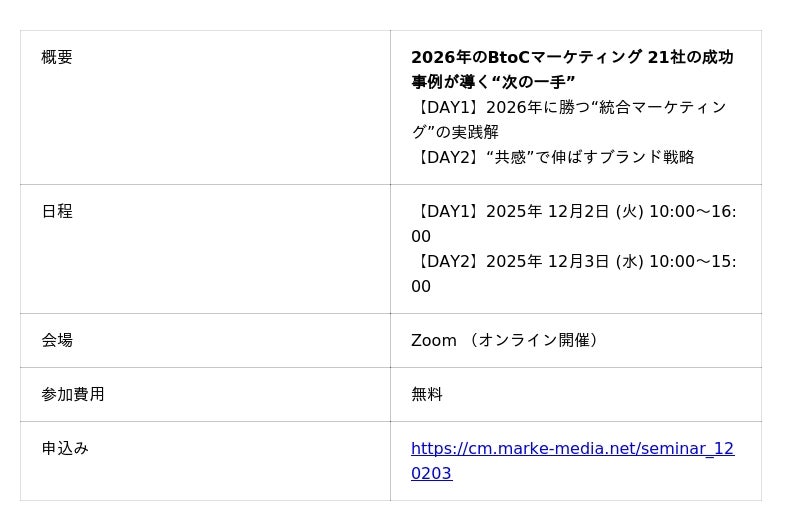Click the 参加費用 row label
The height and width of the screenshot is (531, 800).
pyautogui.click(x=73, y=394)
